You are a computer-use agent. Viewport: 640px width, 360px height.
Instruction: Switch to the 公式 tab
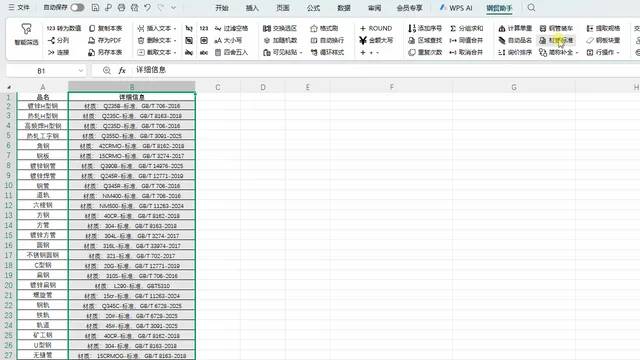pos(313,8)
